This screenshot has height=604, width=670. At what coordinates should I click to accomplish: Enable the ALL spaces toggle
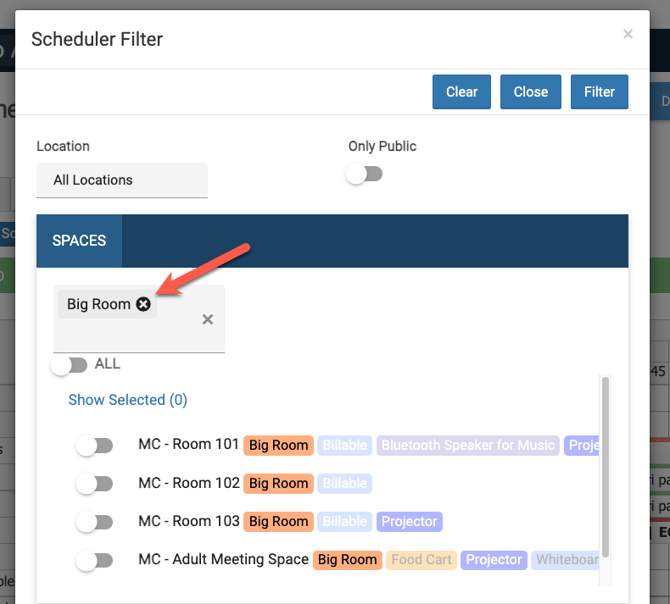70,365
